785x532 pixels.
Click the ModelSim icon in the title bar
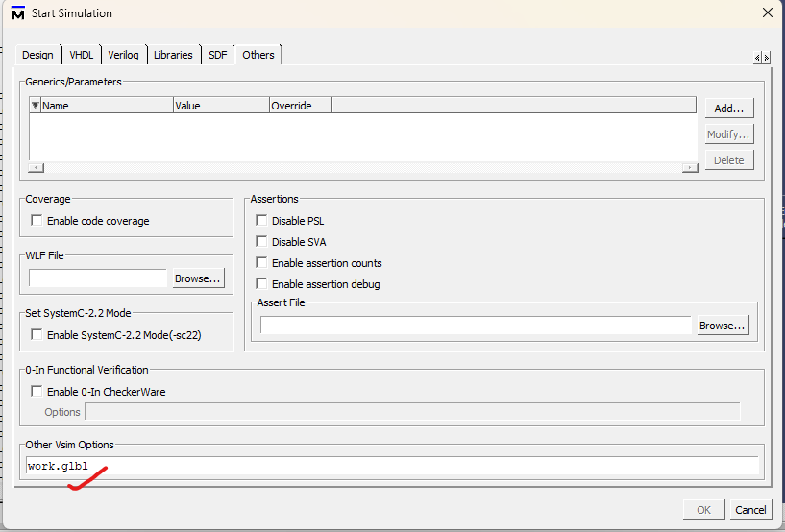point(18,13)
